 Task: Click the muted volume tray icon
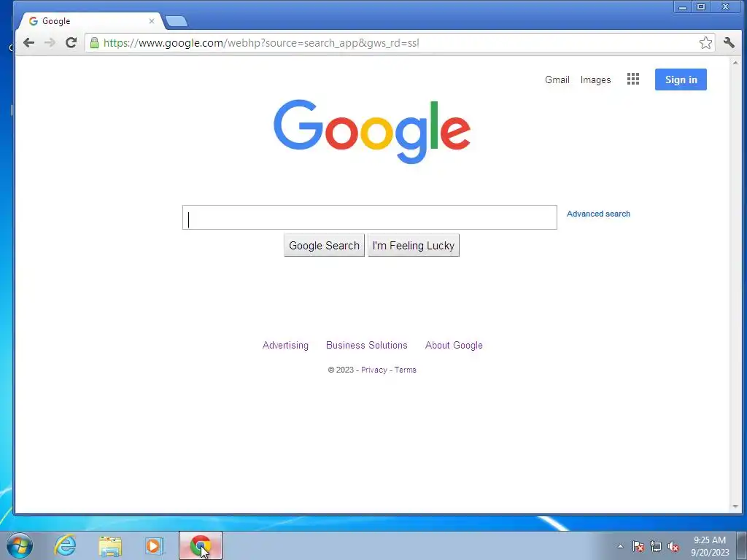click(x=673, y=546)
